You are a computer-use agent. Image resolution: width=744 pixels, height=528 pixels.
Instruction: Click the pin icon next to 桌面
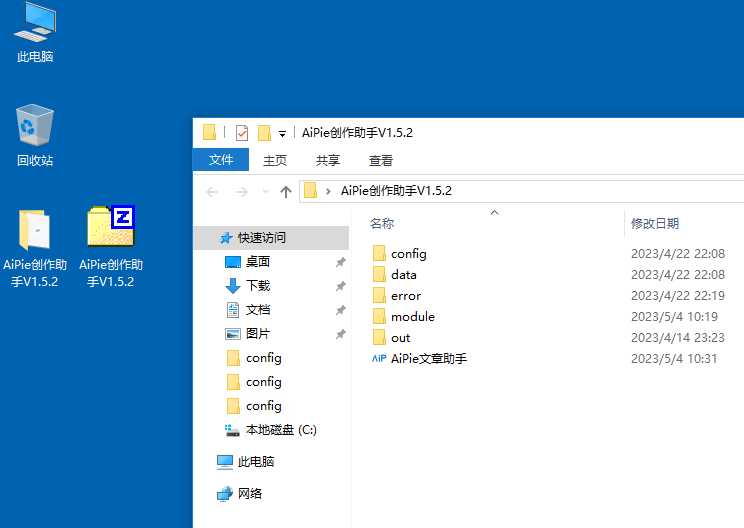[x=341, y=262]
